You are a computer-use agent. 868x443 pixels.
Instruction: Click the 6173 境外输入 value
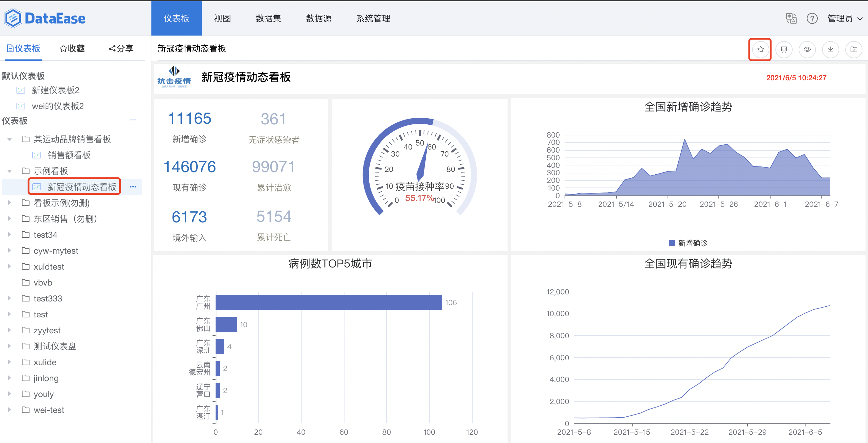[x=189, y=217]
